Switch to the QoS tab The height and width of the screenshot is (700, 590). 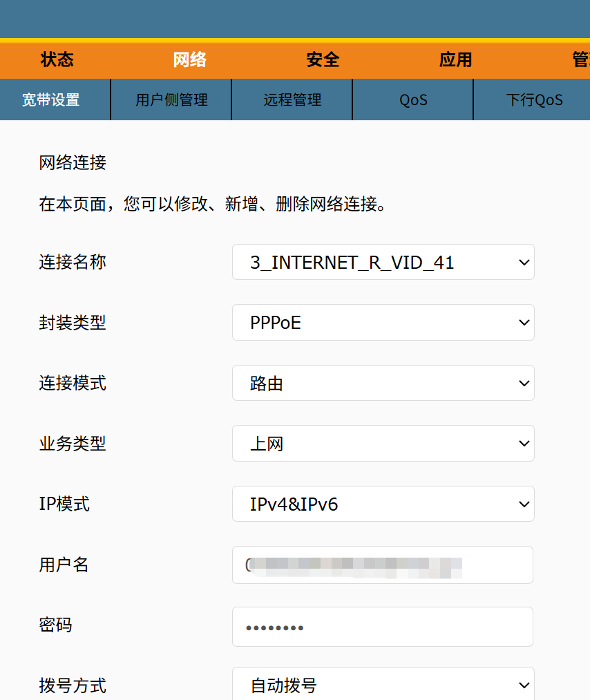[x=413, y=100]
